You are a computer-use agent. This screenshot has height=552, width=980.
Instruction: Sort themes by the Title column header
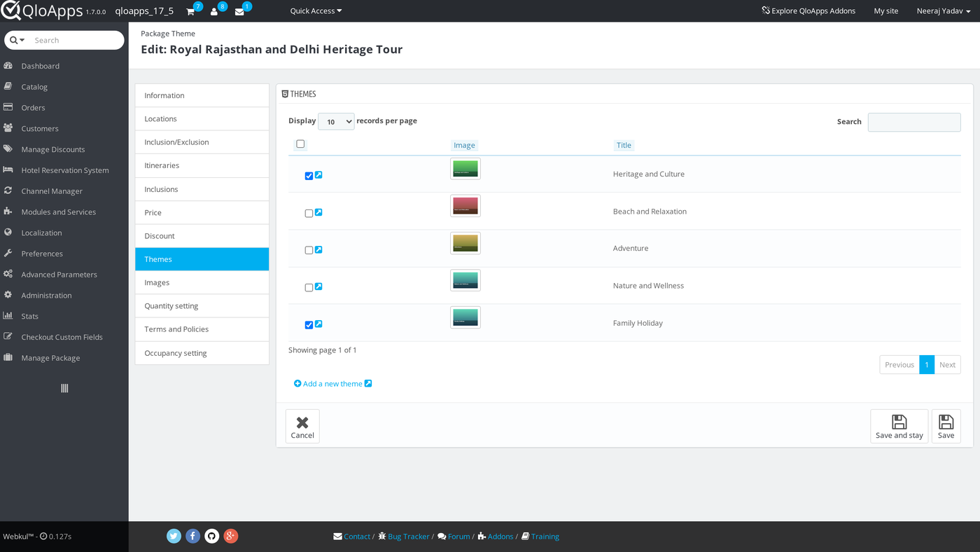click(x=624, y=145)
